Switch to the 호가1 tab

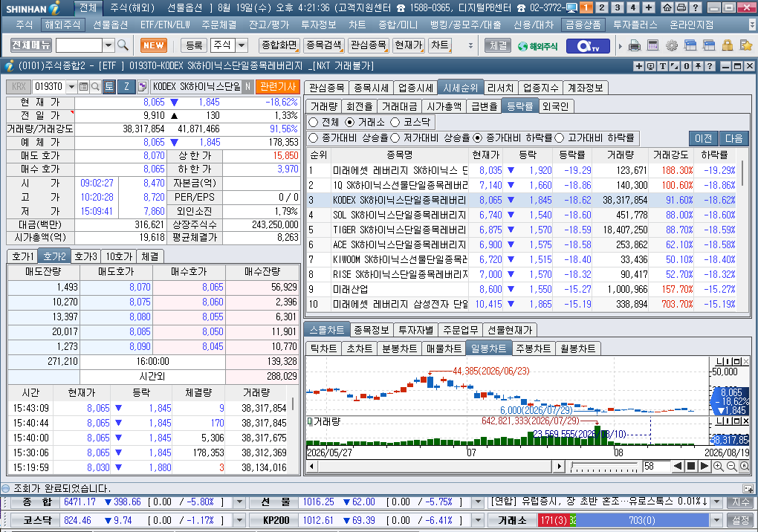(23, 256)
